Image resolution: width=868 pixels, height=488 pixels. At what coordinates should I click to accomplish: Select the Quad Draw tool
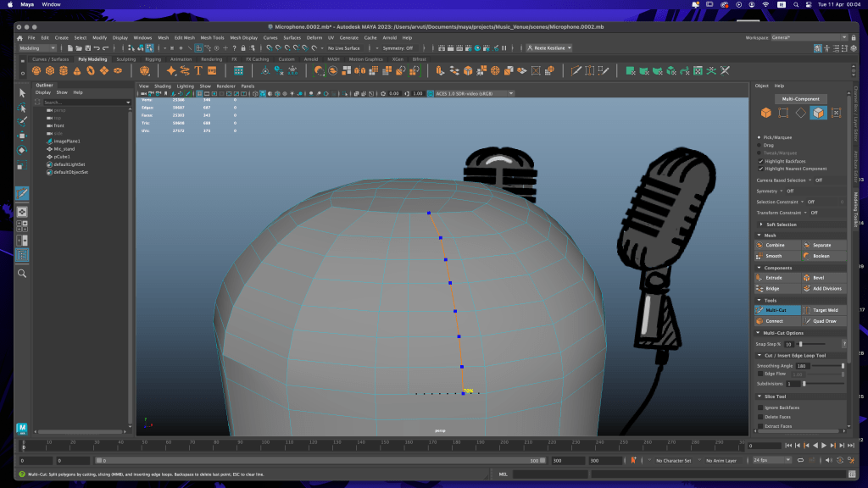pos(823,321)
